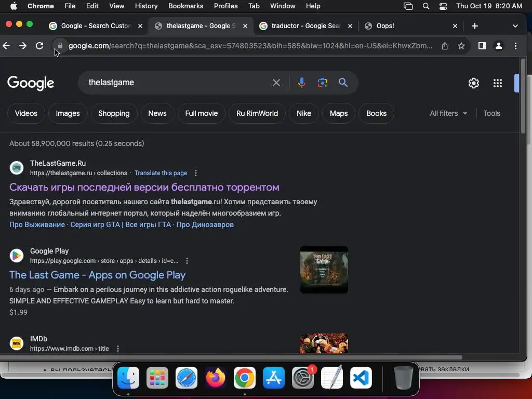Go back to the previous page
The width and height of the screenshot is (532, 399).
[6, 46]
